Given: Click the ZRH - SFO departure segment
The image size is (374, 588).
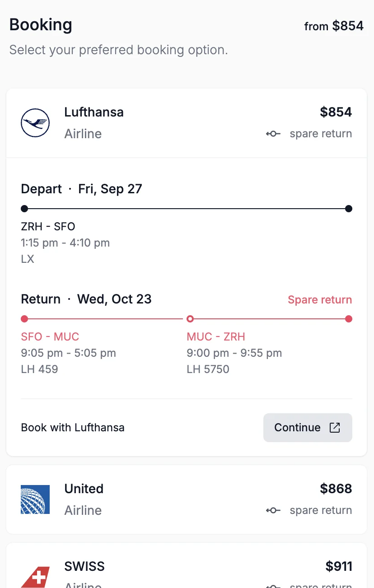Looking at the screenshot, I should [x=48, y=227].
